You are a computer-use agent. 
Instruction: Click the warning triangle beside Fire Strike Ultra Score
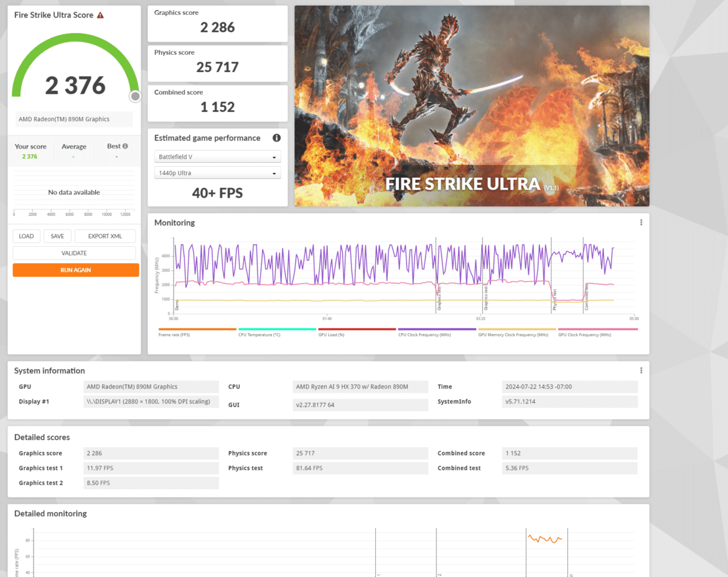[x=100, y=16]
